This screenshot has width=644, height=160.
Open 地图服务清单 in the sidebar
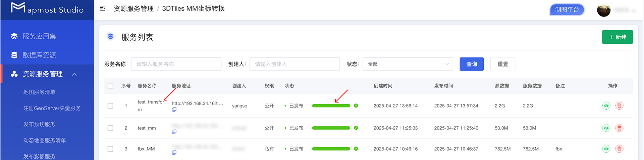[39, 92]
